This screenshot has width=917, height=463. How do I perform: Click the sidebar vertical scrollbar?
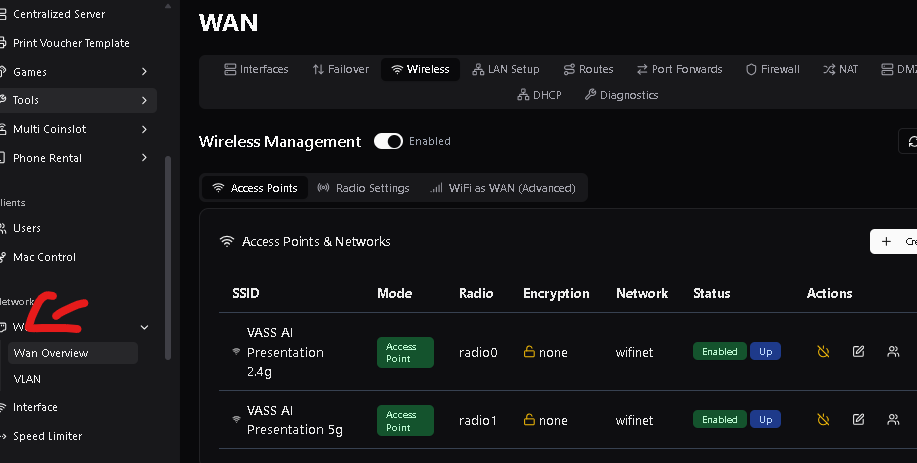point(168,257)
